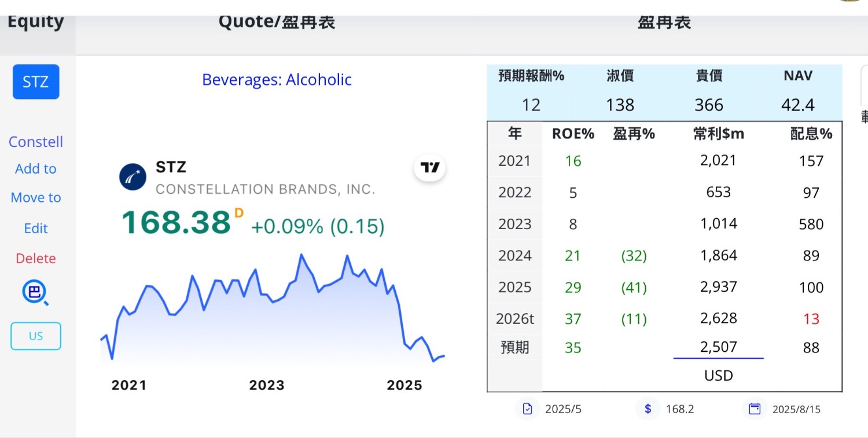This screenshot has width=868, height=438.
Task: Click the STZ price chart
Action: 273,310
